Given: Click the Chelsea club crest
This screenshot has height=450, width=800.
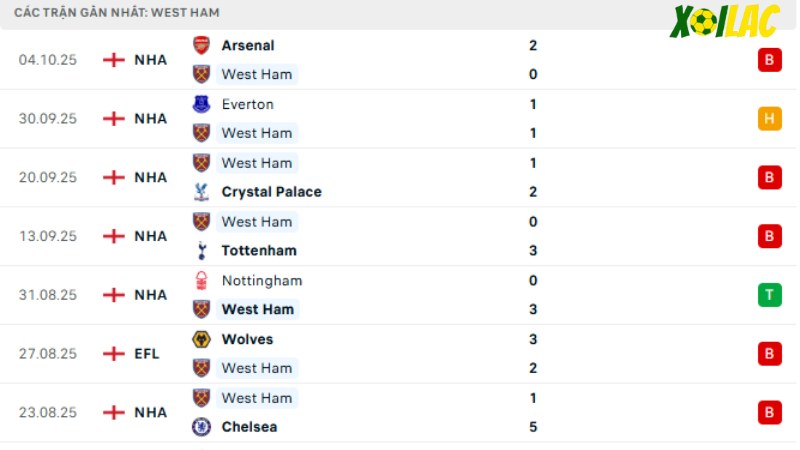Looking at the screenshot, I should tap(201, 427).
